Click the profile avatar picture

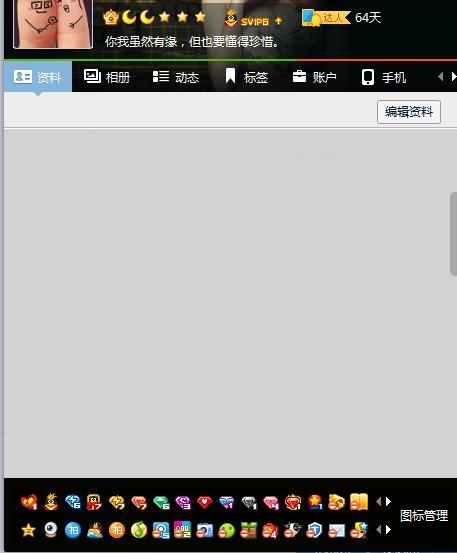coord(53,23)
